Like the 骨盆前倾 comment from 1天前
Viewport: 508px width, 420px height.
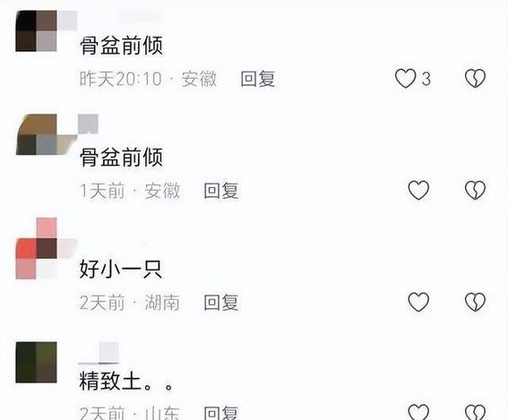tap(418, 190)
